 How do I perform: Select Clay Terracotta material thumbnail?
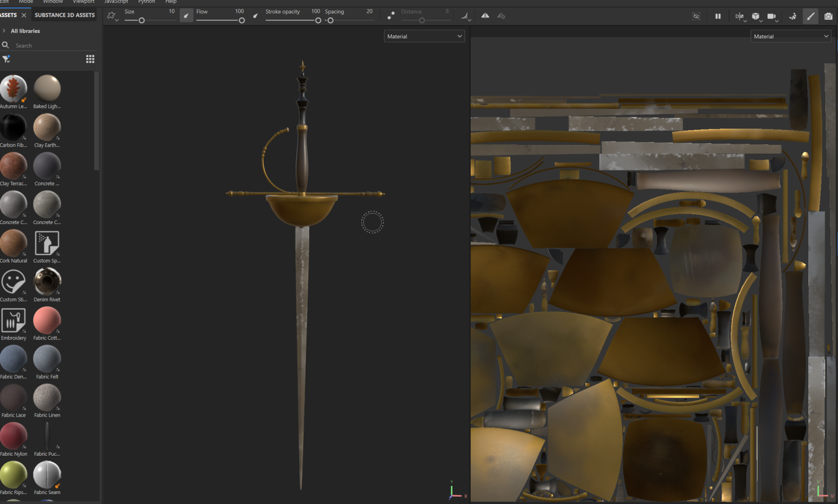[x=13, y=166]
